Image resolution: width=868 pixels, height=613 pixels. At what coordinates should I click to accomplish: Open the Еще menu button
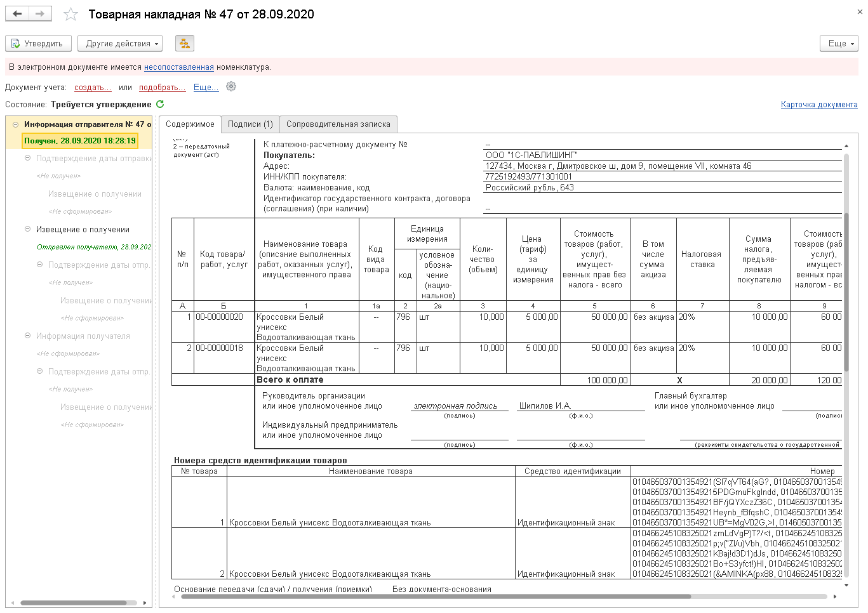tap(839, 43)
